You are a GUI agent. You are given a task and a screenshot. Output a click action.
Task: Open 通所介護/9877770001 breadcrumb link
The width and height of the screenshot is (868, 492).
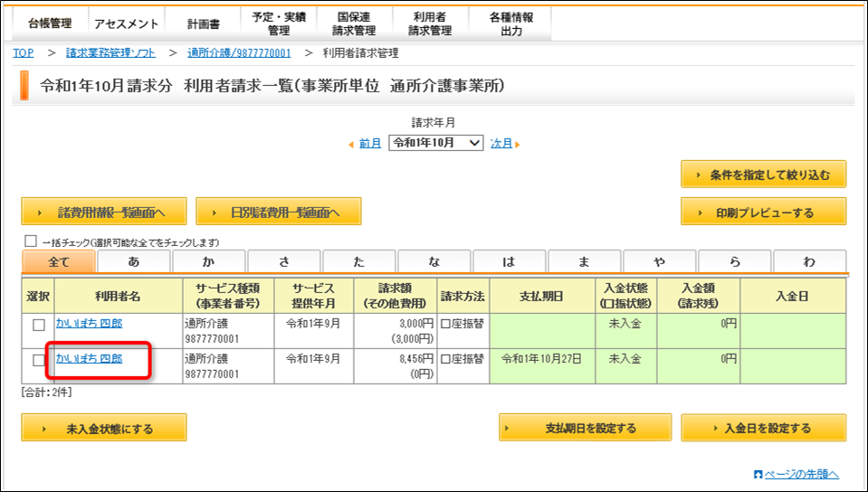[x=239, y=53]
